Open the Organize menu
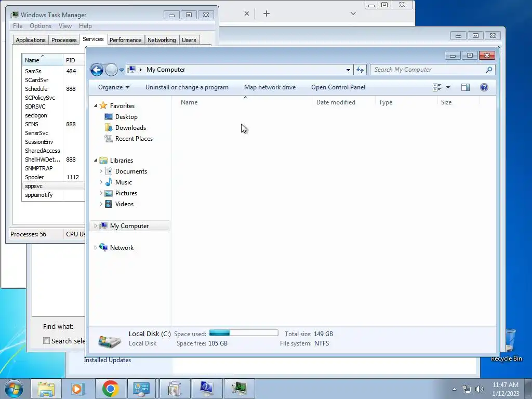The height and width of the screenshot is (399, 532). click(x=114, y=87)
